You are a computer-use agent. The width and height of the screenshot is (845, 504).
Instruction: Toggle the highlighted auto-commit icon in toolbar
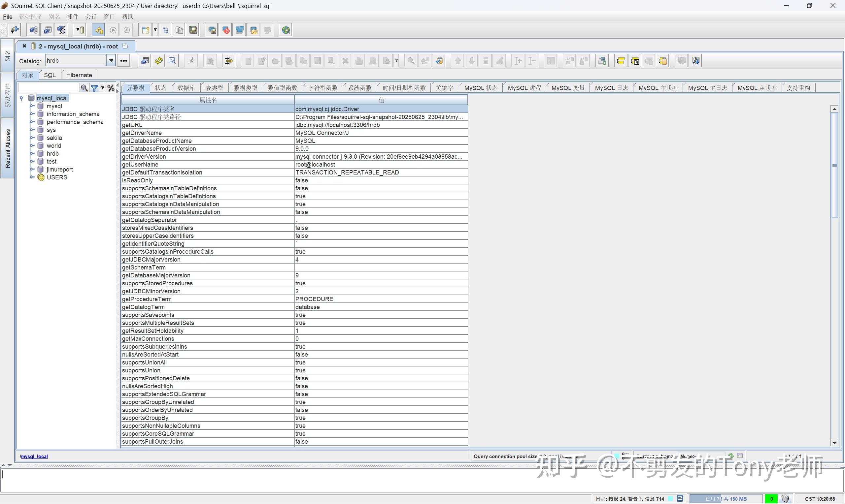pyautogui.click(x=98, y=30)
